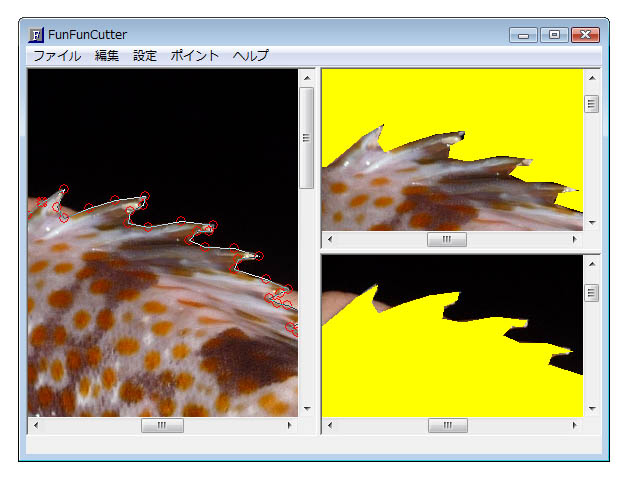630x482 pixels.
Task: Select the cutout fin preview on yellow background
Action: click(x=452, y=150)
